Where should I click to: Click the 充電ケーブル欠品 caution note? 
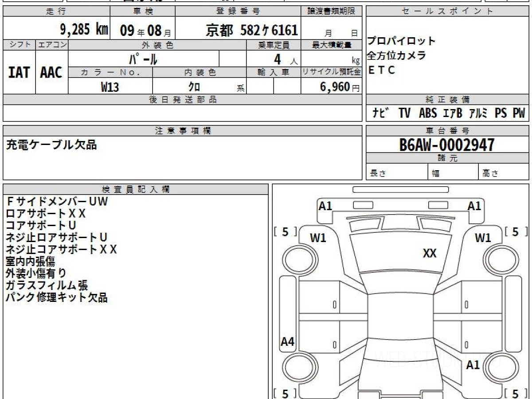tap(51, 145)
